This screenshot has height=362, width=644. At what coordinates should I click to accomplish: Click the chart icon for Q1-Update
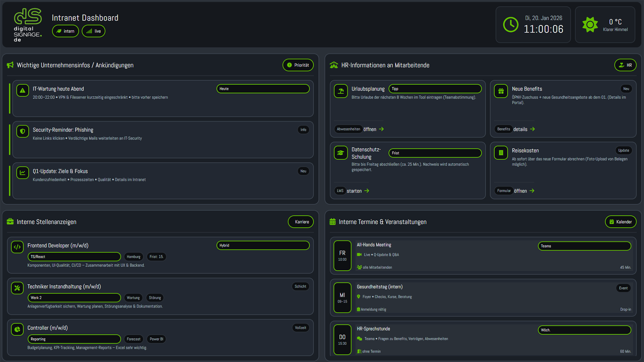(x=22, y=173)
